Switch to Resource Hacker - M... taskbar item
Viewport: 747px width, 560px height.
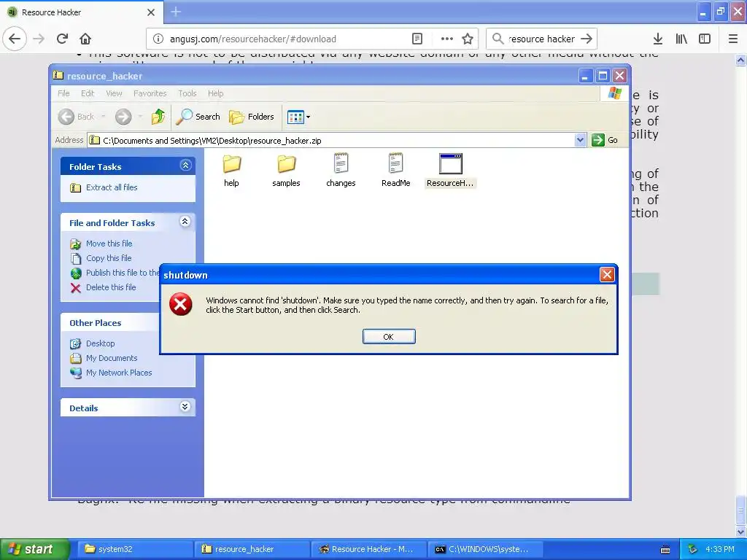[368, 549]
